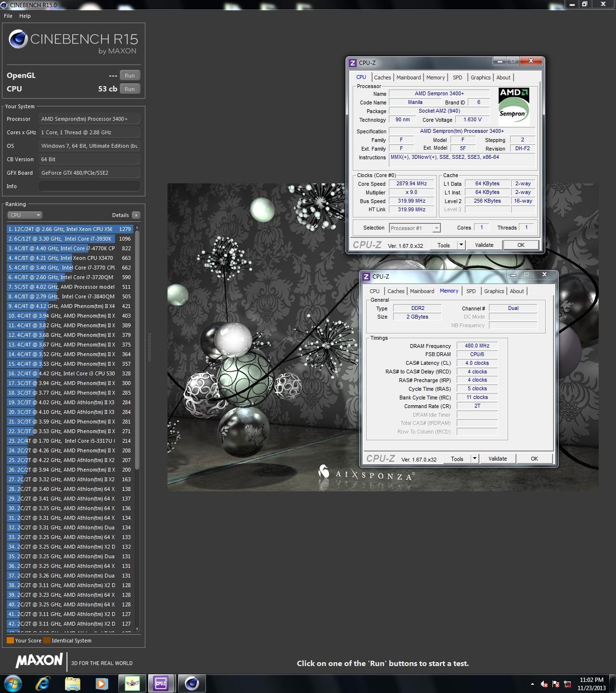Click the ranking scrollbar up arrow
The width and height of the screenshot is (616, 693).
137,228
